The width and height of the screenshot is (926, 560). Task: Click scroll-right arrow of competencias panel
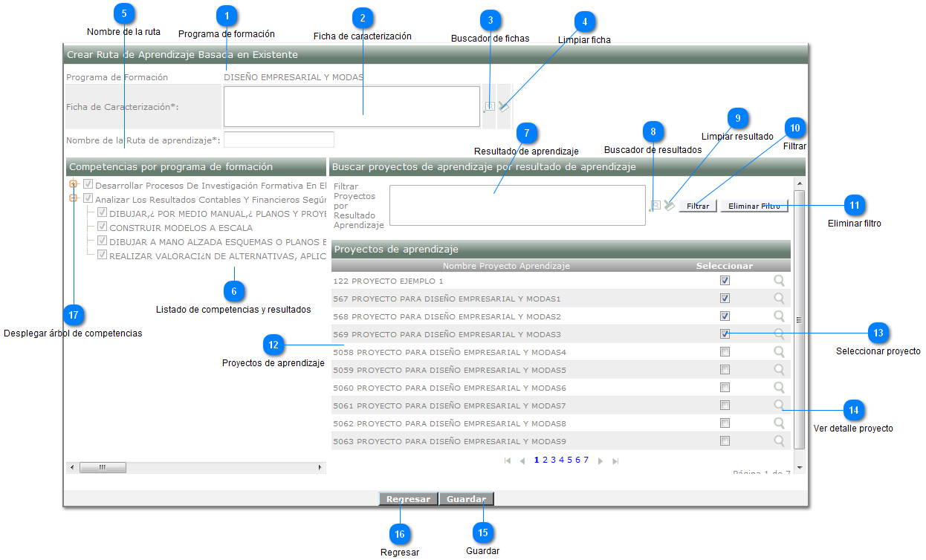(x=321, y=468)
